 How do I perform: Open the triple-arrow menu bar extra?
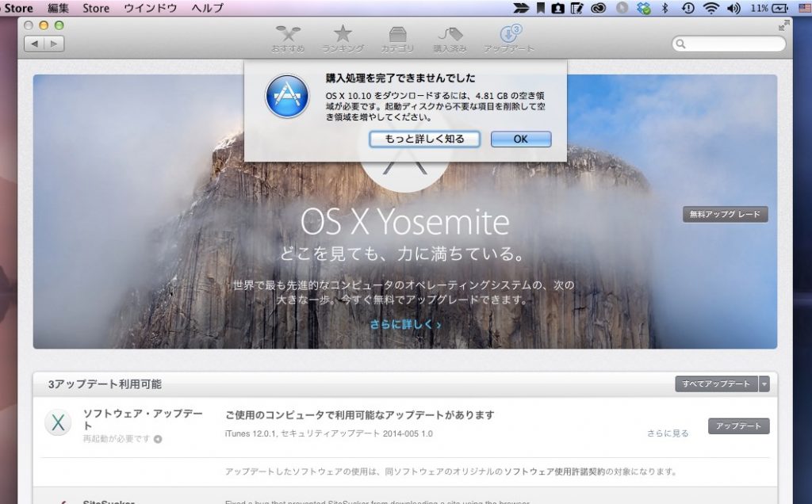(x=521, y=8)
